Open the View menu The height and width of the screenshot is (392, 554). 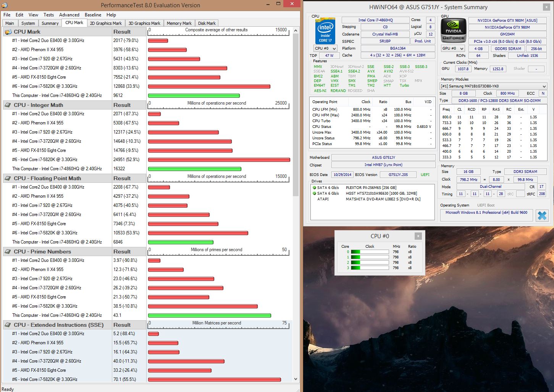[33, 15]
